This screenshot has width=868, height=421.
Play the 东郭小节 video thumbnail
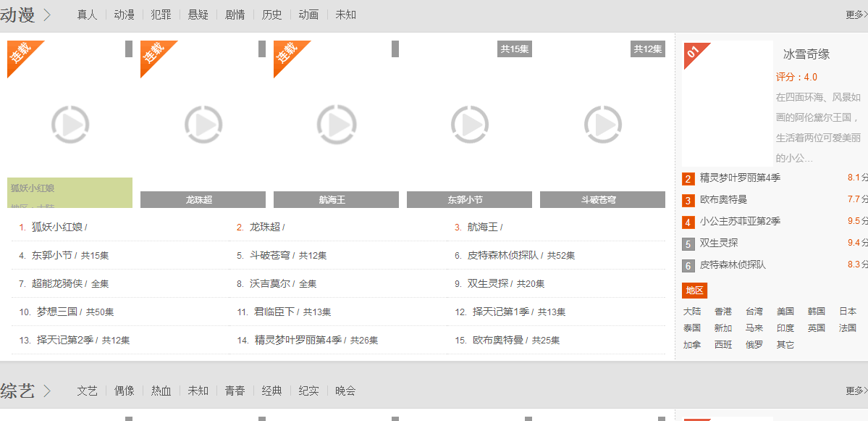click(x=469, y=124)
